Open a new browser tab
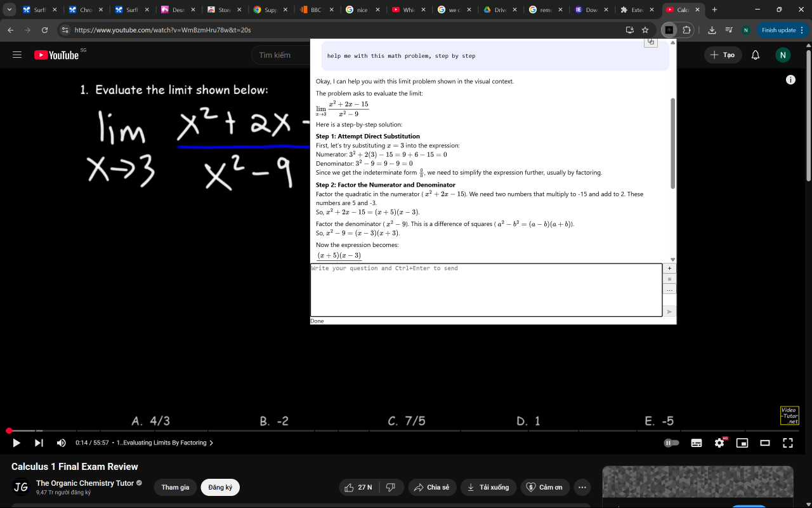Image resolution: width=812 pixels, height=508 pixels. point(715,10)
